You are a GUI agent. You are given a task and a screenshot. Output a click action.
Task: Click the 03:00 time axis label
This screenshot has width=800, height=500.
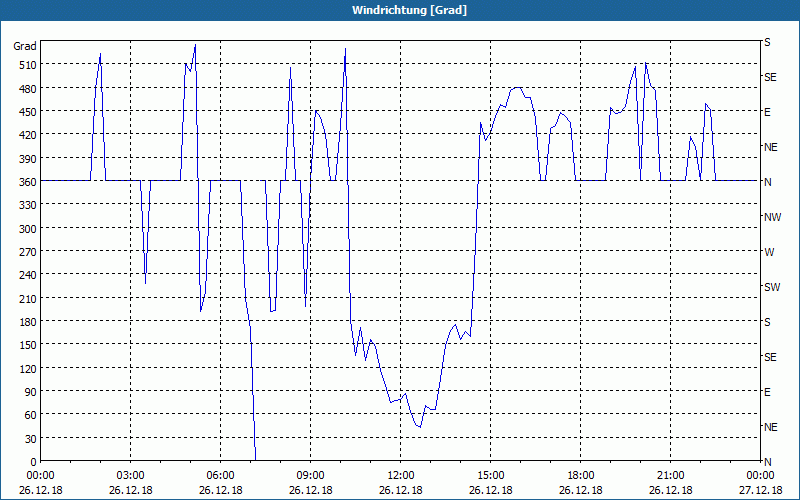(x=131, y=476)
